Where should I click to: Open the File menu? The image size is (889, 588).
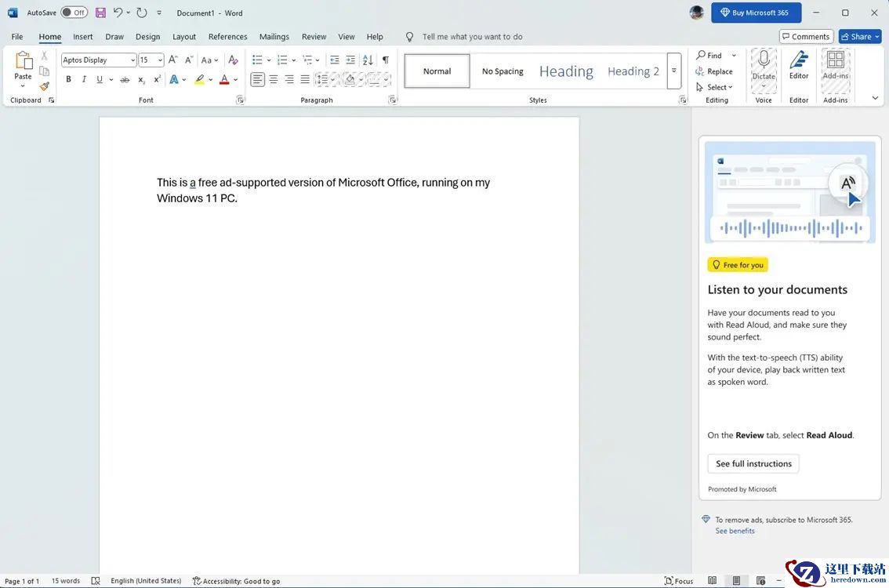pyautogui.click(x=17, y=36)
